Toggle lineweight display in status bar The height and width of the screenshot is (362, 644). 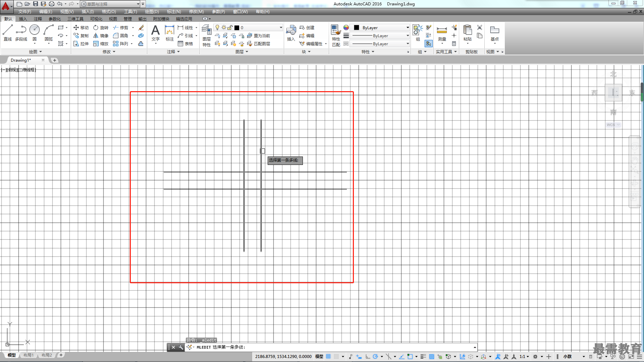pyautogui.click(x=423, y=356)
